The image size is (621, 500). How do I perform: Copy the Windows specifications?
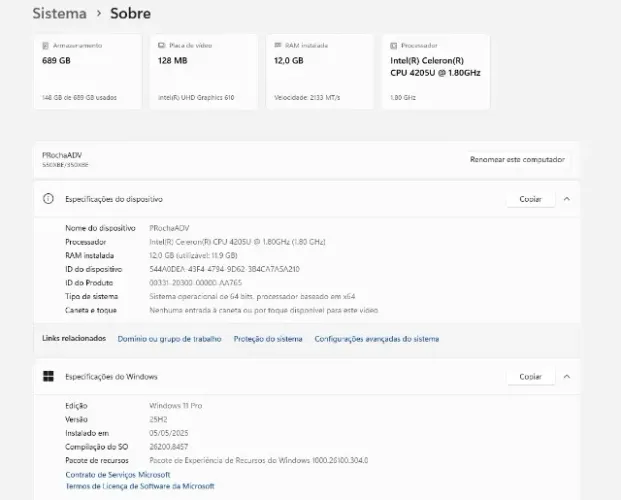pos(530,376)
